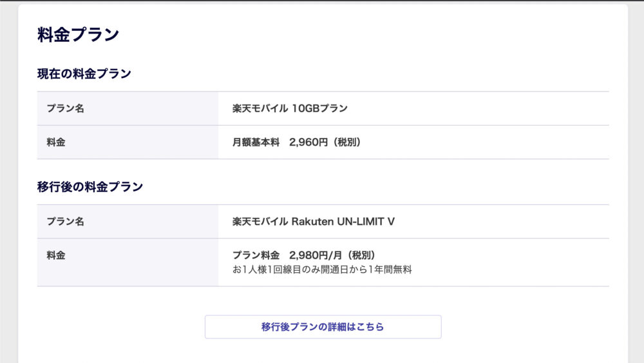644x363 pixels.
Task: Click the 2,960円 monthly price
Action: 308,142
